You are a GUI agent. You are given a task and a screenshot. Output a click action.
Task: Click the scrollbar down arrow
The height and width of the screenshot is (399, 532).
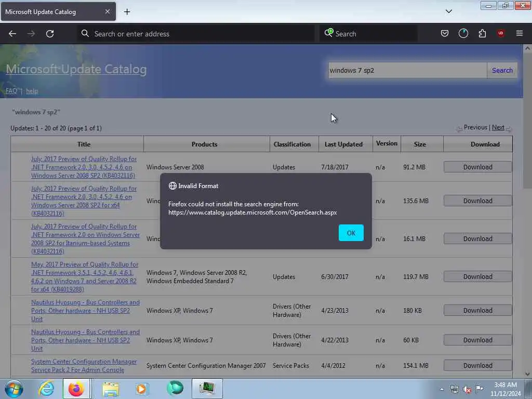click(527, 374)
